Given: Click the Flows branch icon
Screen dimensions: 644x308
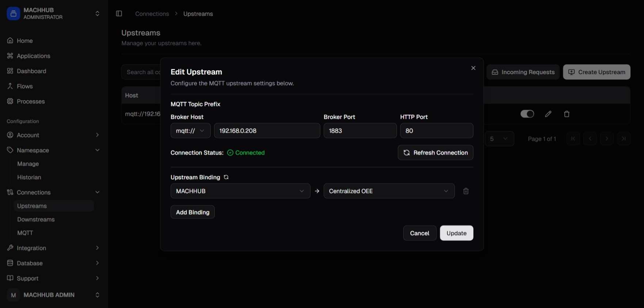Looking at the screenshot, I should (10, 86).
